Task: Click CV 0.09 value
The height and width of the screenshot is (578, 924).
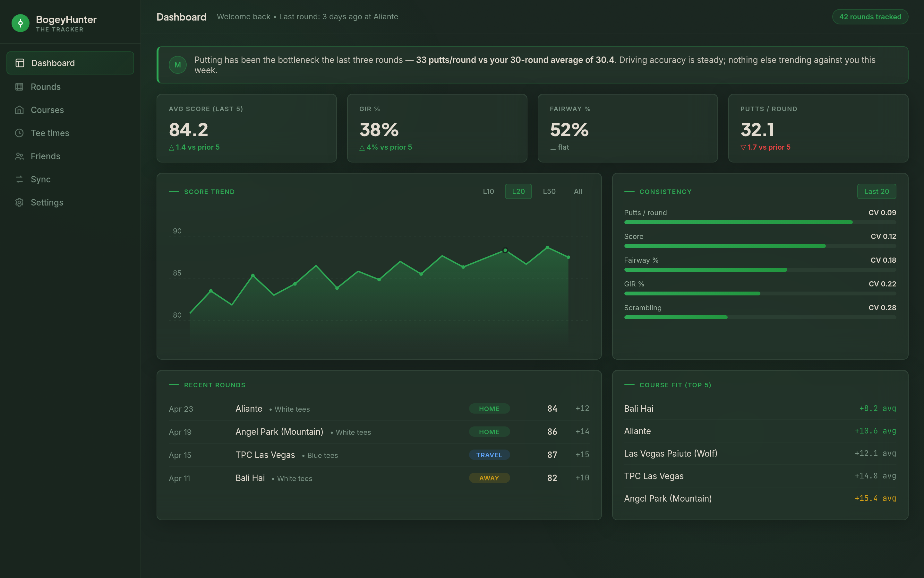Action: [882, 213]
